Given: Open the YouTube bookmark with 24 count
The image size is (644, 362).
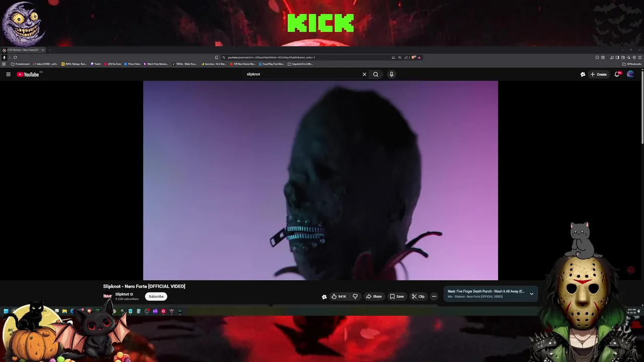Looking at the screenshot, I should [113, 64].
